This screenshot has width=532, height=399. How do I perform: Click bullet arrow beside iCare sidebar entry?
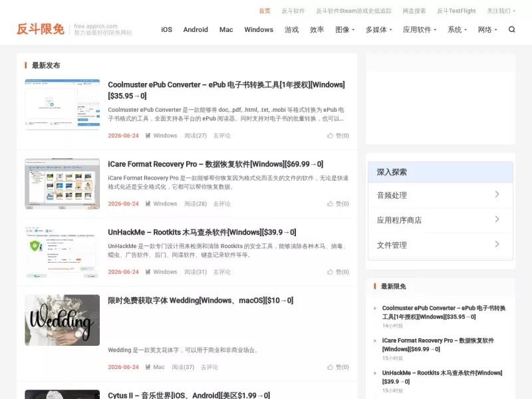(x=375, y=340)
